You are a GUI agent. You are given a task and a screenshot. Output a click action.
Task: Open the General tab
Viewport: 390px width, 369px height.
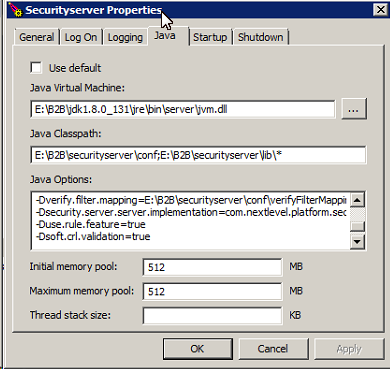[37, 37]
